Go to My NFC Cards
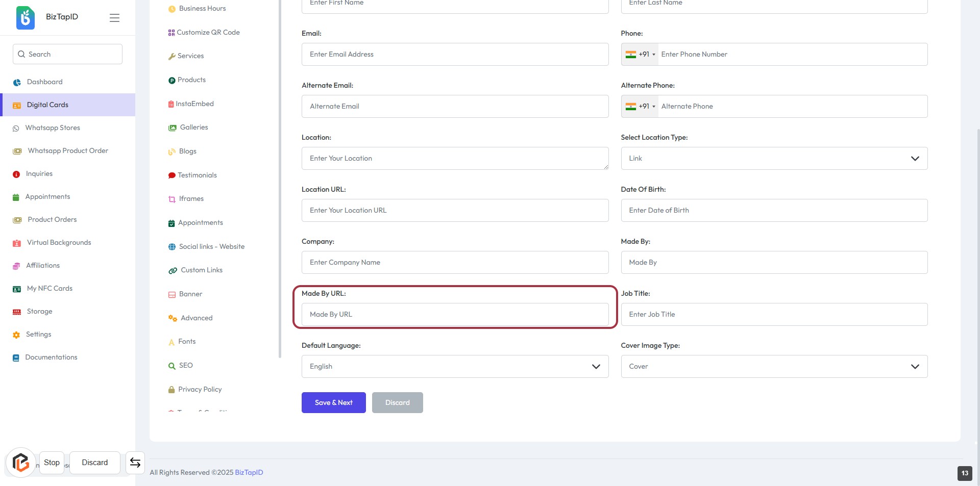Screen dimensions: 980x486 (50, 289)
